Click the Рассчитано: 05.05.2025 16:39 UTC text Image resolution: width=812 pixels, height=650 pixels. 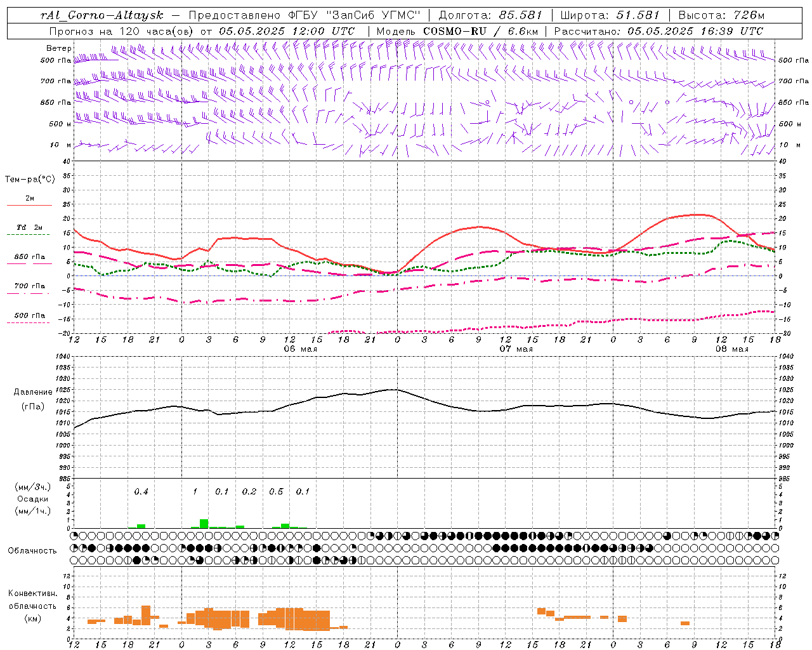click(x=658, y=31)
